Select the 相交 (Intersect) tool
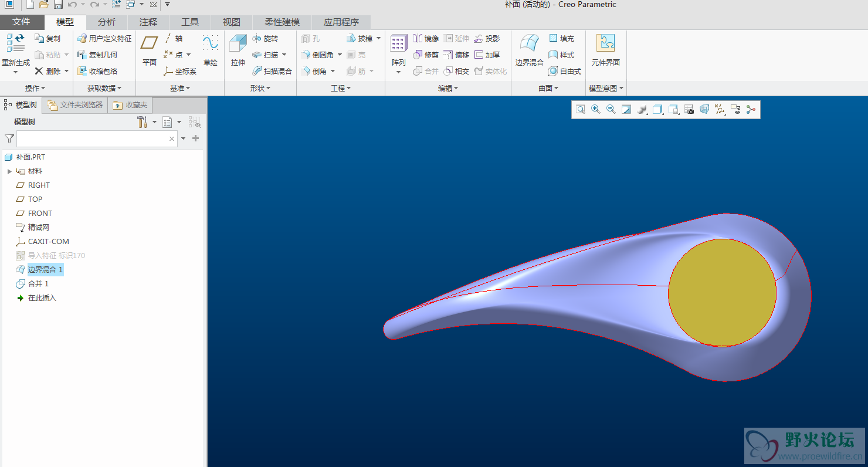Viewport: 868px width, 467px height. (456, 71)
